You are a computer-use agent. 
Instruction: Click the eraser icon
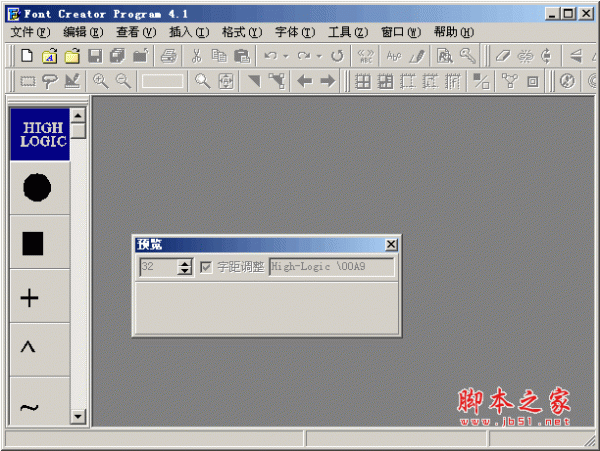[503, 56]
